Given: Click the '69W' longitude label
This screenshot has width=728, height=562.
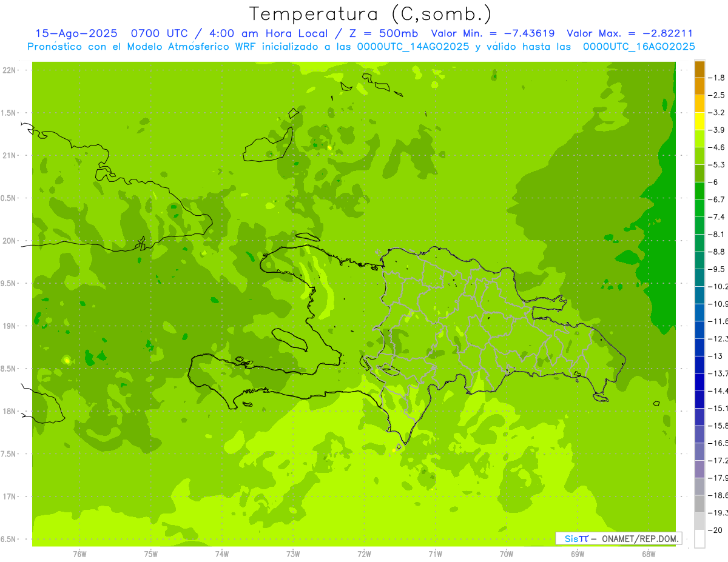Looking at the screenshot, I should coord(578,554).
